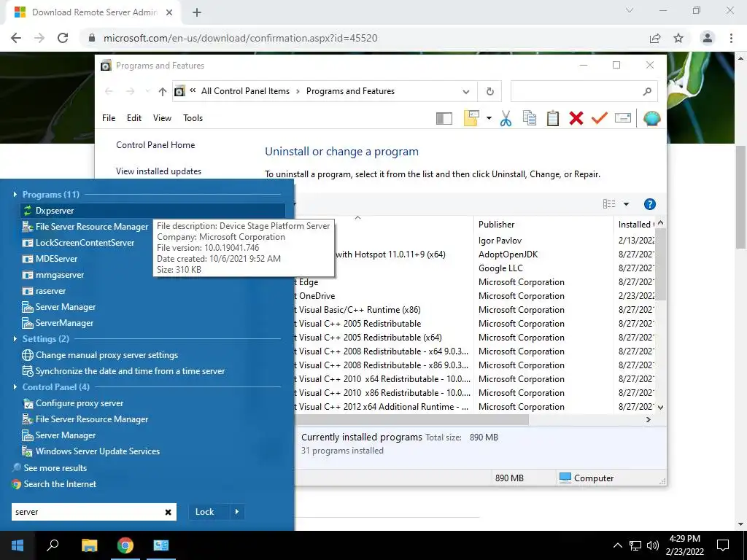
Task: Open dropdown arrow beside Move to icon
Action: click(x=489, y=118)
